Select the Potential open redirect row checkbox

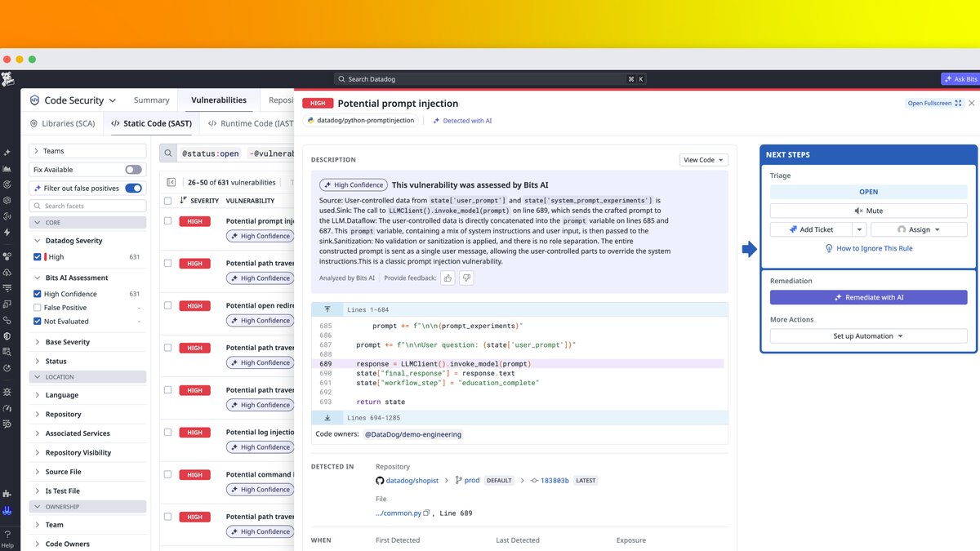click(167, 305)
